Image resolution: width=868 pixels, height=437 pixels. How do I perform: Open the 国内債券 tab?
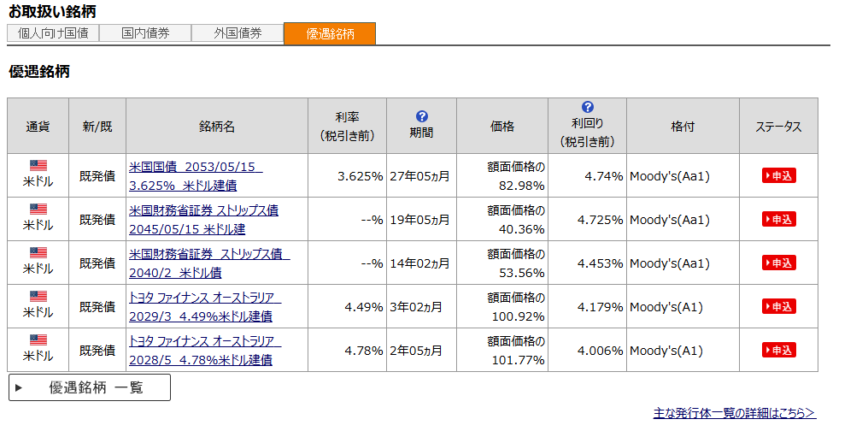(145, 33)
